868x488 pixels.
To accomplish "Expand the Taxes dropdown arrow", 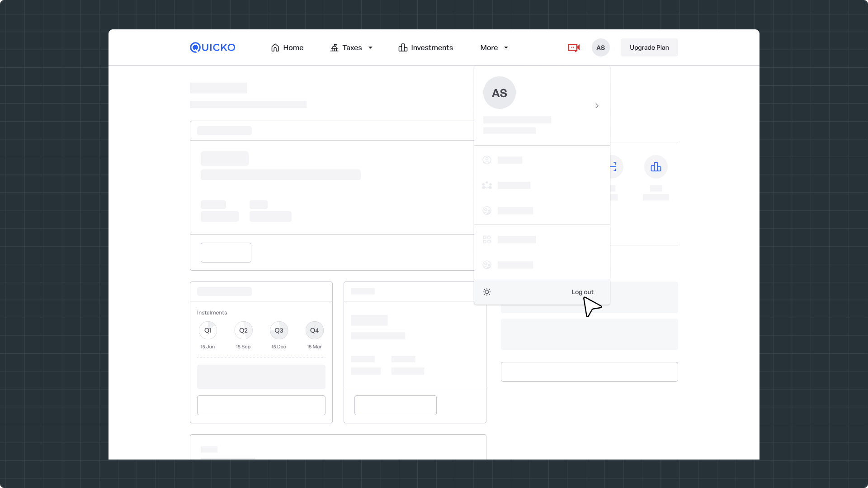I will coord(370,48).
